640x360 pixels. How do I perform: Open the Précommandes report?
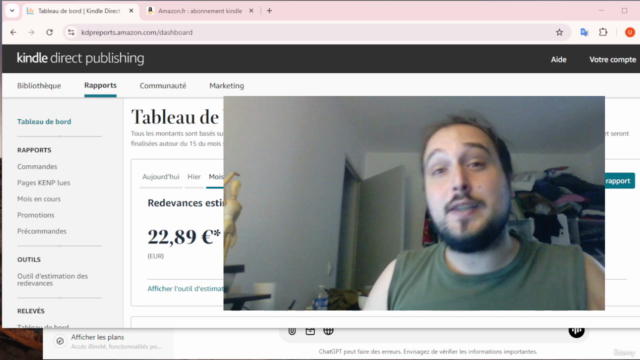click(42, 231)
